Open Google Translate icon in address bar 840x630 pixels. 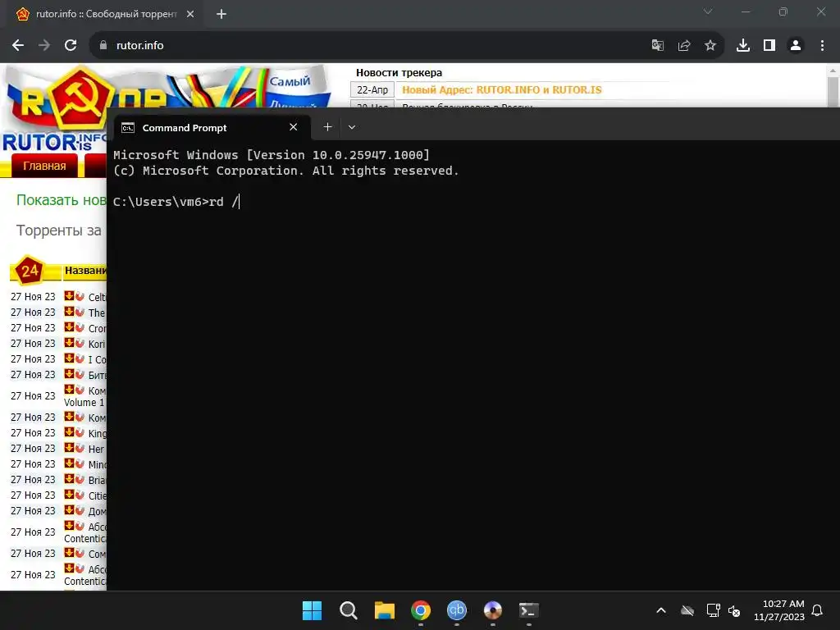click(x=657, y=46)
